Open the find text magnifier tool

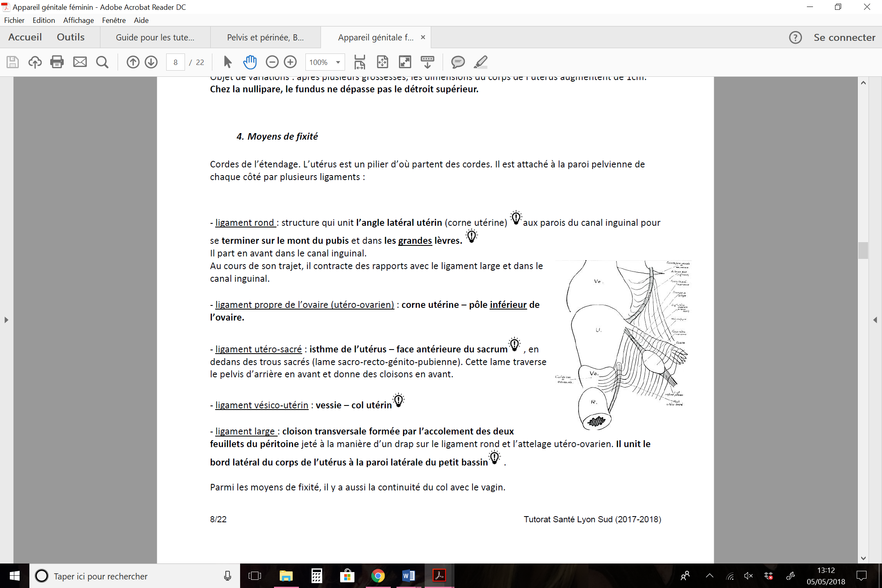click(102, 62)
